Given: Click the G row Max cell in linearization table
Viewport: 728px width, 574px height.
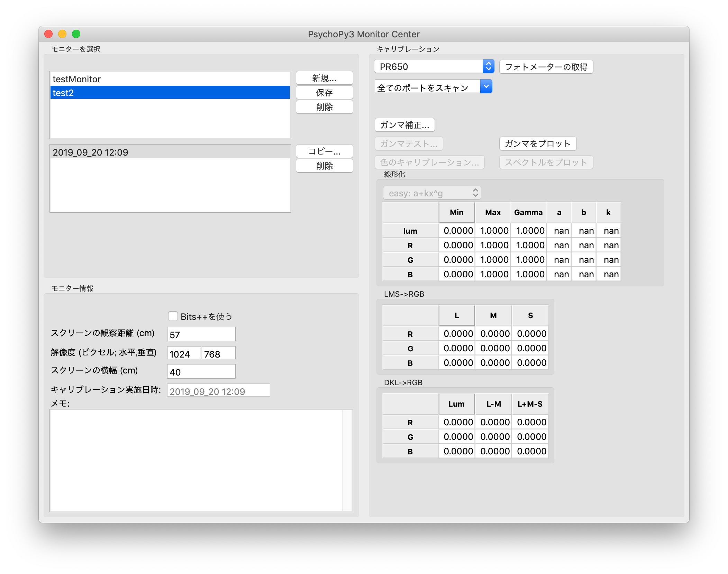Looking at the screenshot, I should 493,260.
